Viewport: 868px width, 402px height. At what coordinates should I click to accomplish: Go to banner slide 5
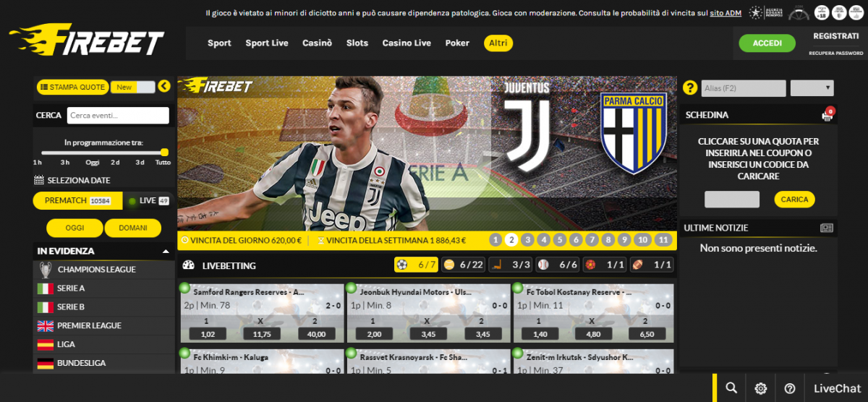coord(560,240)
